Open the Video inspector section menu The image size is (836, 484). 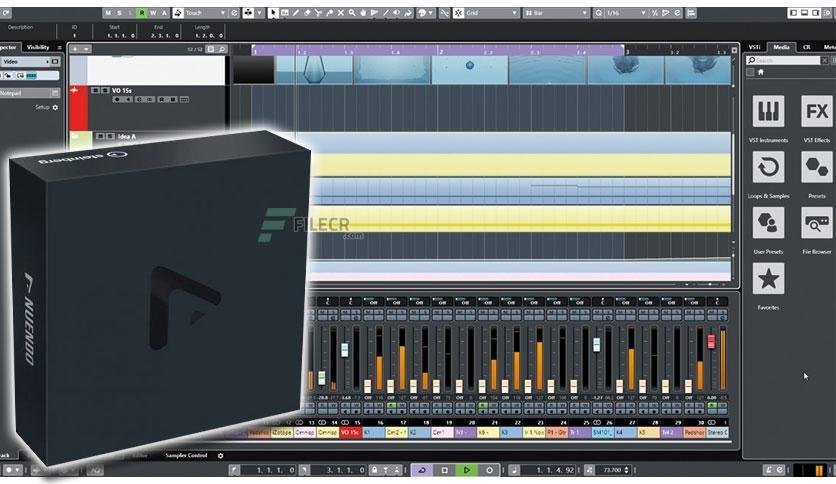(x=55, y=62)
